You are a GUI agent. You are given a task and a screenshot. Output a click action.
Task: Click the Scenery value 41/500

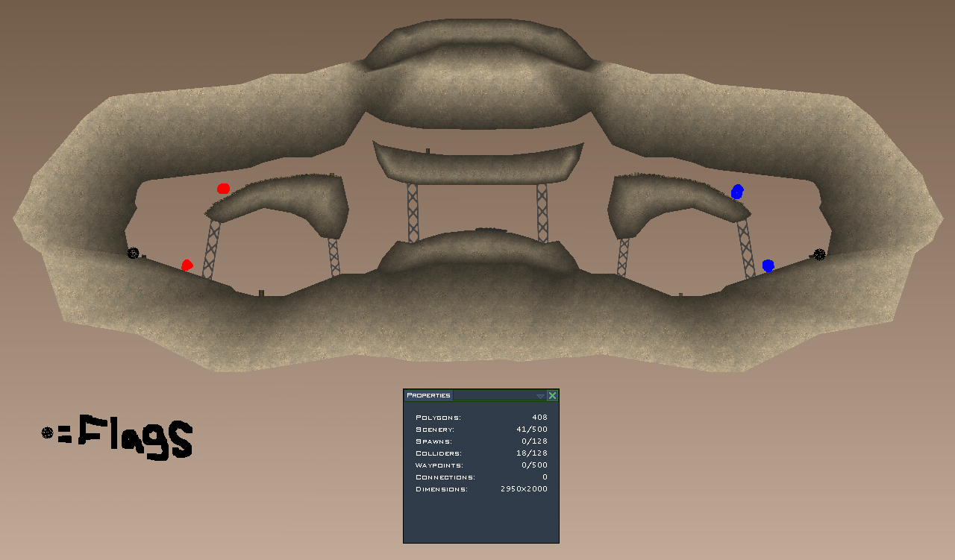pos(532,430)
